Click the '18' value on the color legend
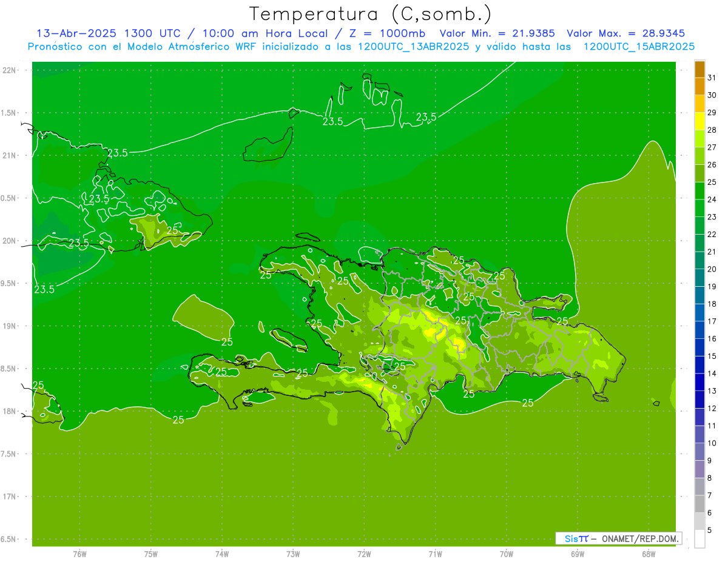This screenshot has width=728, height=562. point(712,304)
